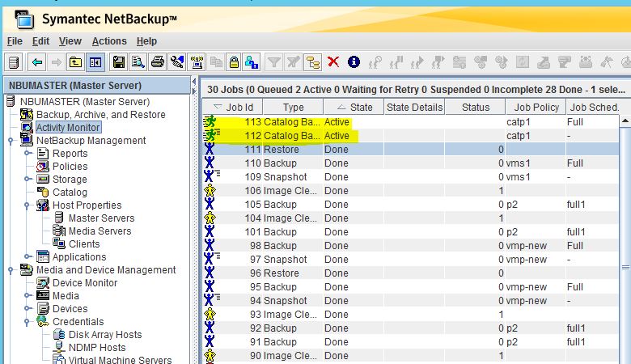
Task: Click NBUMASTER (Master Server) panel header
Action: (96, 85)
